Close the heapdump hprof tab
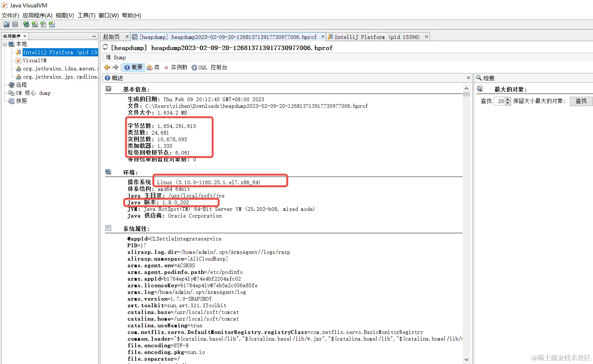 322,37
